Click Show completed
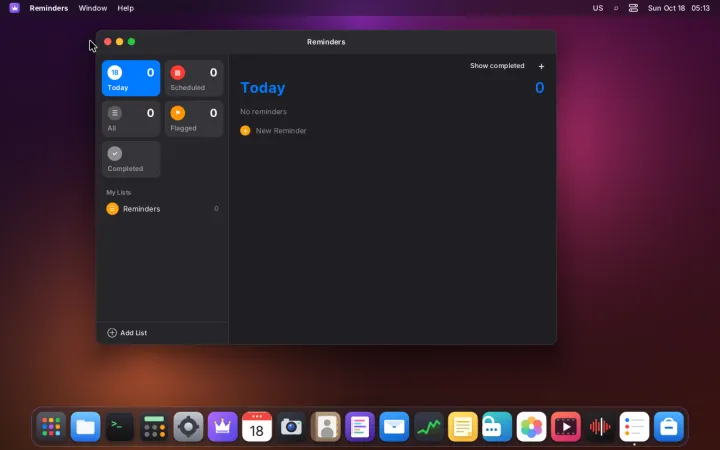 [497, 66]
